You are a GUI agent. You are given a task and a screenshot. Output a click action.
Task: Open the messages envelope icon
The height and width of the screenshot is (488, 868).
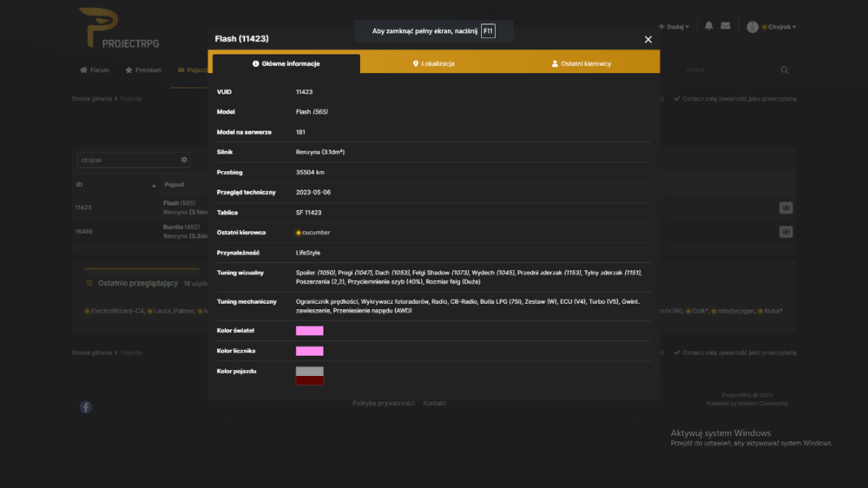(725, 25)
